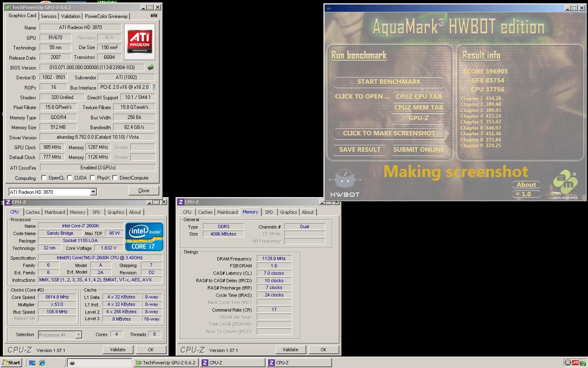
Task: Click the second CPU-Z taskbar button
Action: [299, 363]
